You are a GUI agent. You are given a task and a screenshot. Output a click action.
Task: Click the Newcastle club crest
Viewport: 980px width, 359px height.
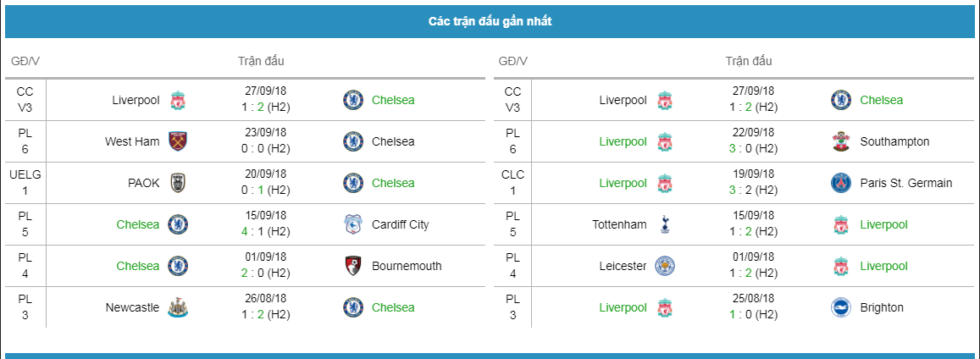178,308
